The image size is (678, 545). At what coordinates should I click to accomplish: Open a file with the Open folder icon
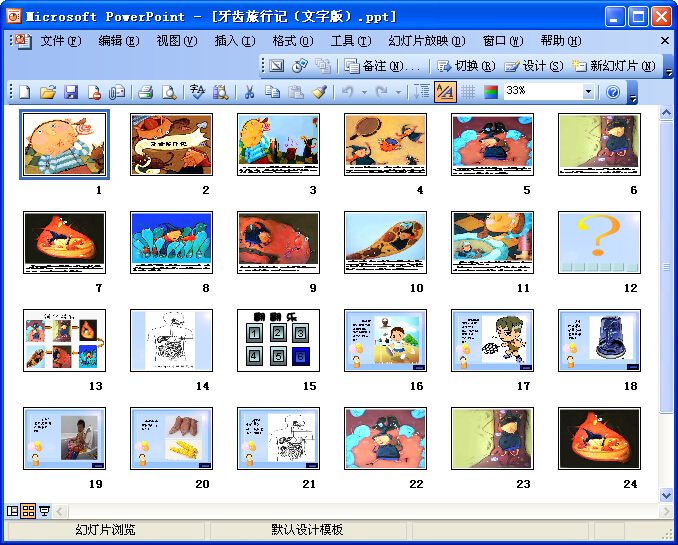coord(48,92)
